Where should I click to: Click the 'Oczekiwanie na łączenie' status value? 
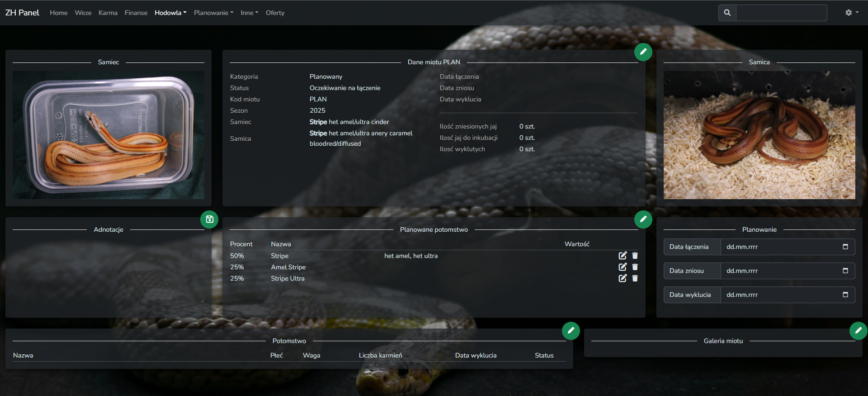click(x=345, y=88)
